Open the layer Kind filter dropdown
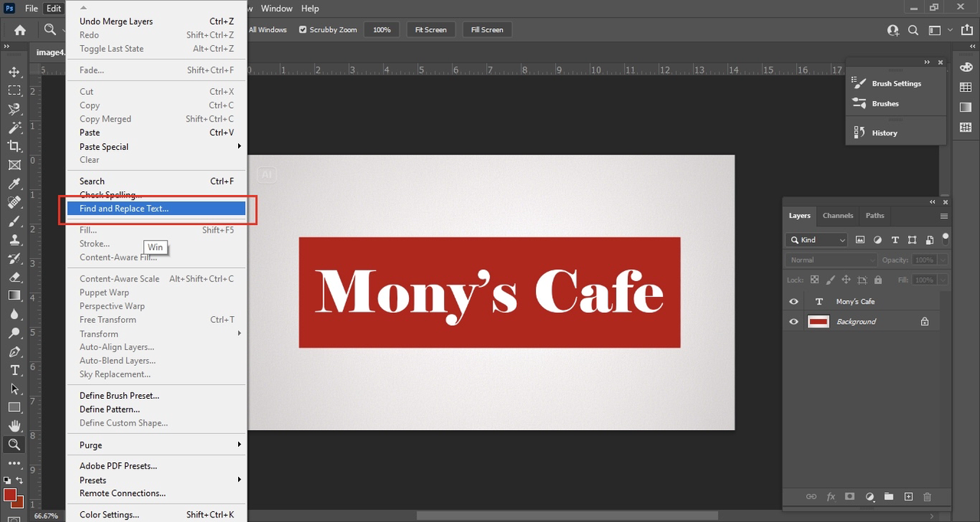This screenshot has height=522, width=980. (817, 240)
